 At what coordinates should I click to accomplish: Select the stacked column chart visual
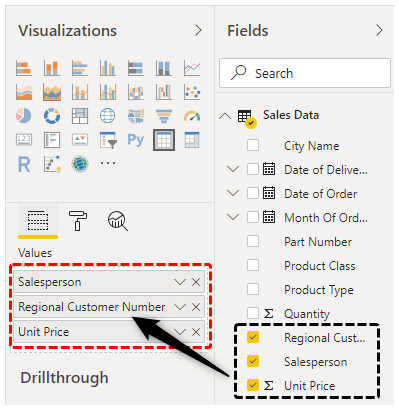coord(52,68)
